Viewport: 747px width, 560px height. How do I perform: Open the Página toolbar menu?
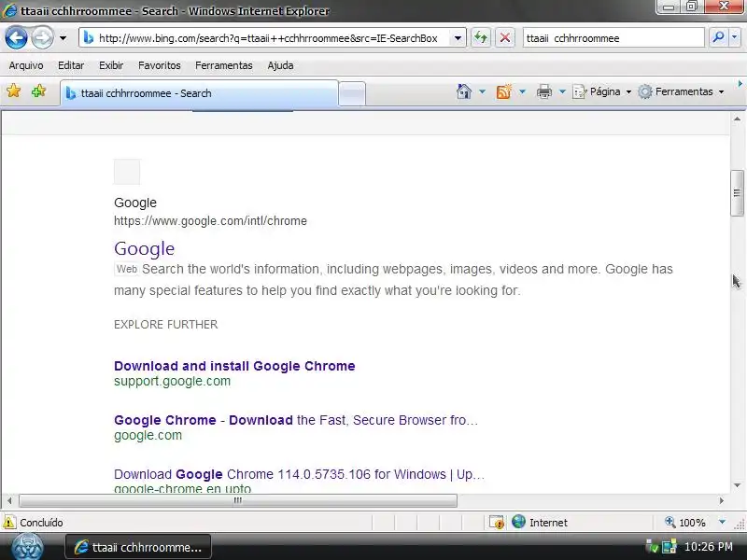(x=602, y=91)
